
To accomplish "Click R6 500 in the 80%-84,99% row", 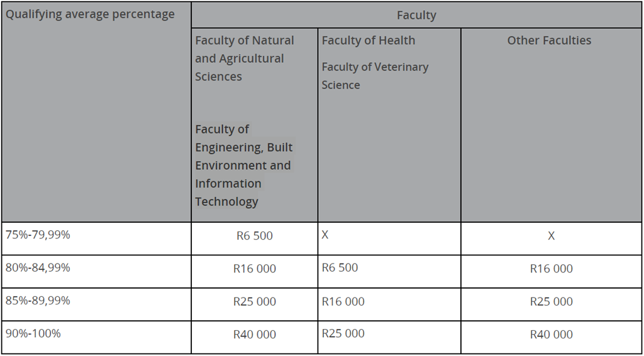I will click(340, 267).
